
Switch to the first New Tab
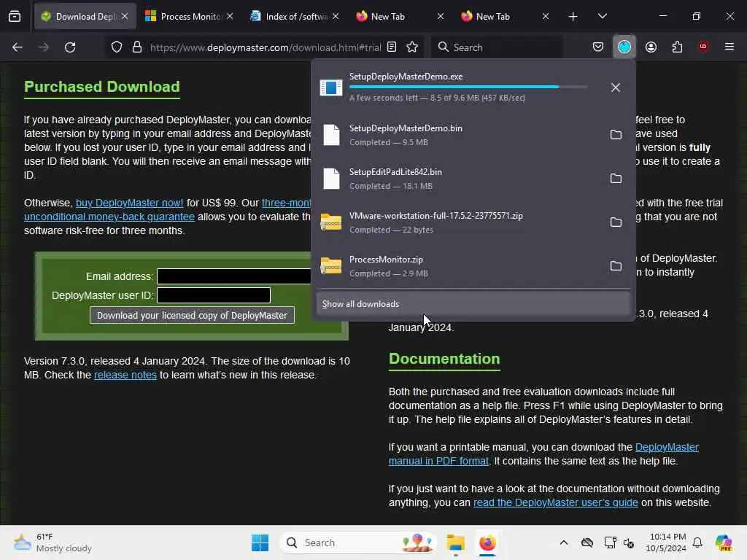coord(399,17)
